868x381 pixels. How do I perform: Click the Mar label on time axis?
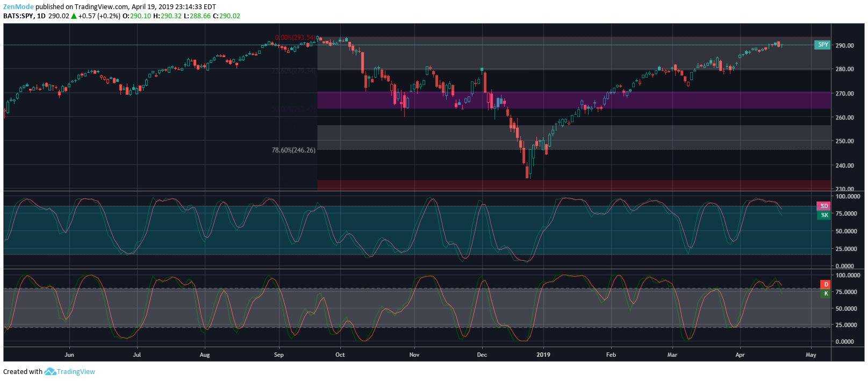672,355
